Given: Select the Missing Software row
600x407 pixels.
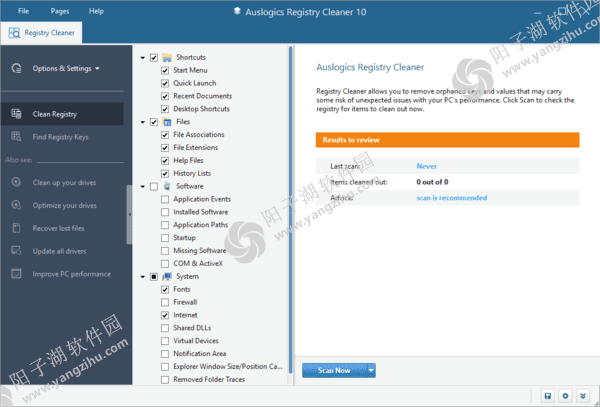Looking at the screenshot, I should click(199, 251).
